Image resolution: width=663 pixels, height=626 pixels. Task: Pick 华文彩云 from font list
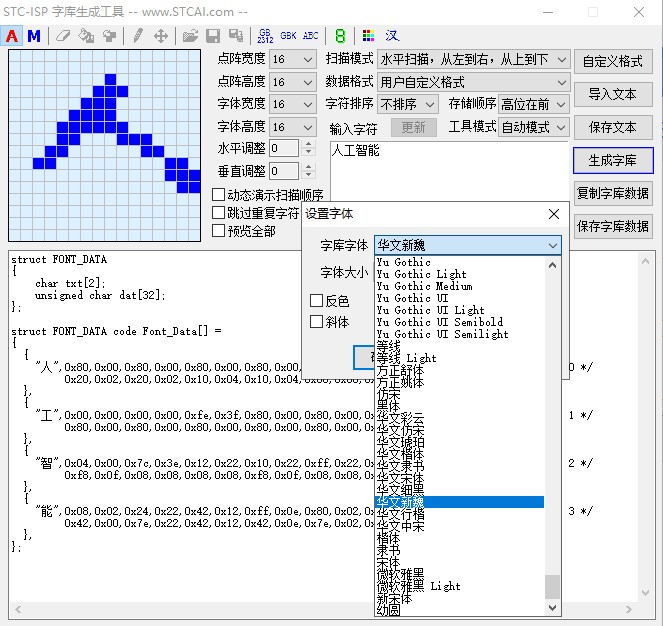[459, 418]
